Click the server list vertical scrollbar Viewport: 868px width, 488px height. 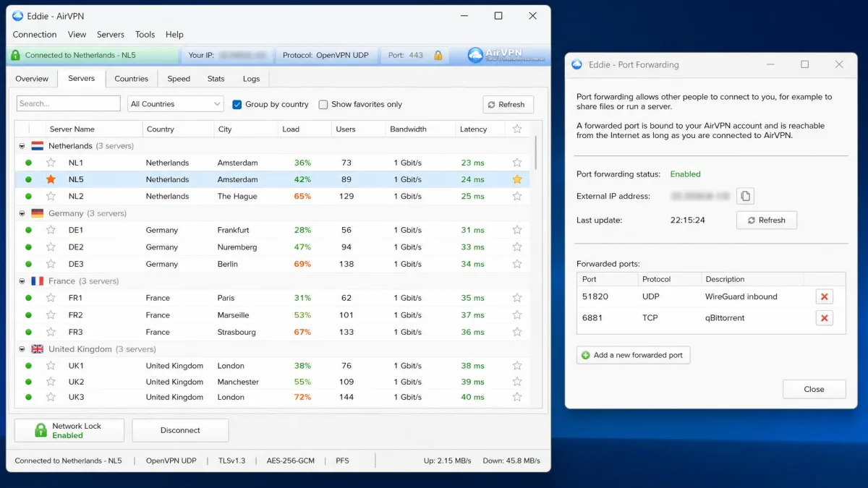coord(536,154)
